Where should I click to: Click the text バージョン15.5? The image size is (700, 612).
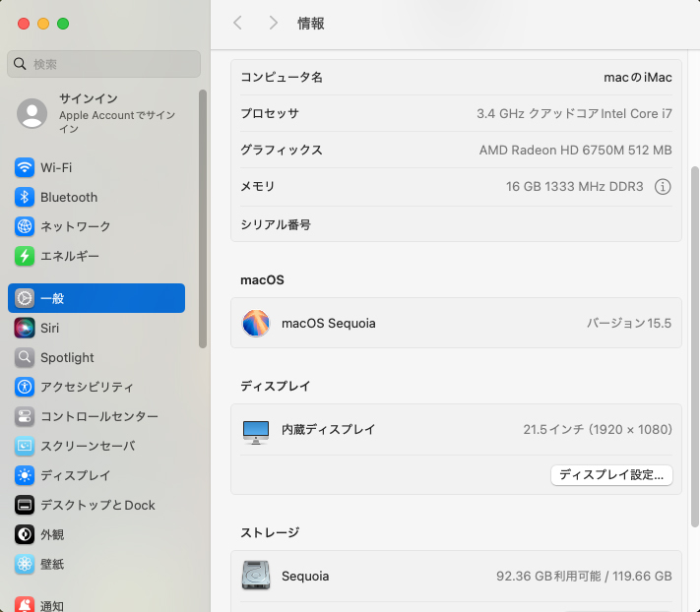click(629, 323)
